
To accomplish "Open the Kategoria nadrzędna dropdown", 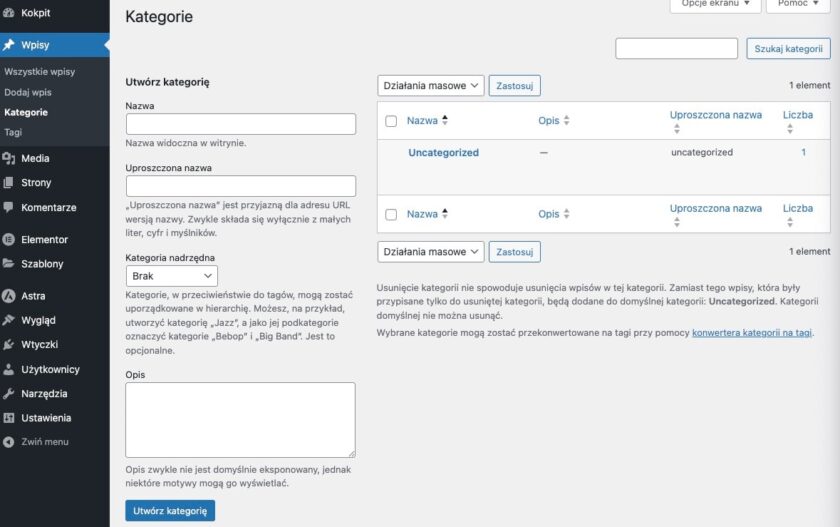I will click(172, 276).
